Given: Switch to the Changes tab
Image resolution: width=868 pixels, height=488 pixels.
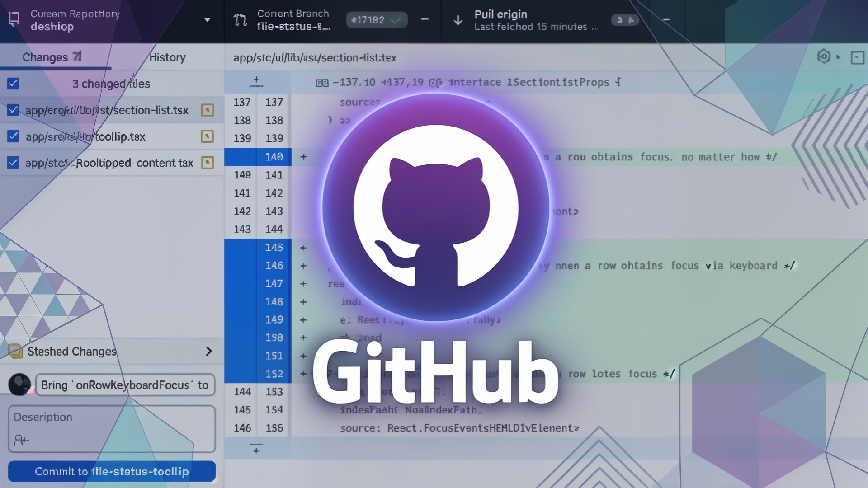Looking at the screenshot, I should pyautogui.click(x=56, y=57).
